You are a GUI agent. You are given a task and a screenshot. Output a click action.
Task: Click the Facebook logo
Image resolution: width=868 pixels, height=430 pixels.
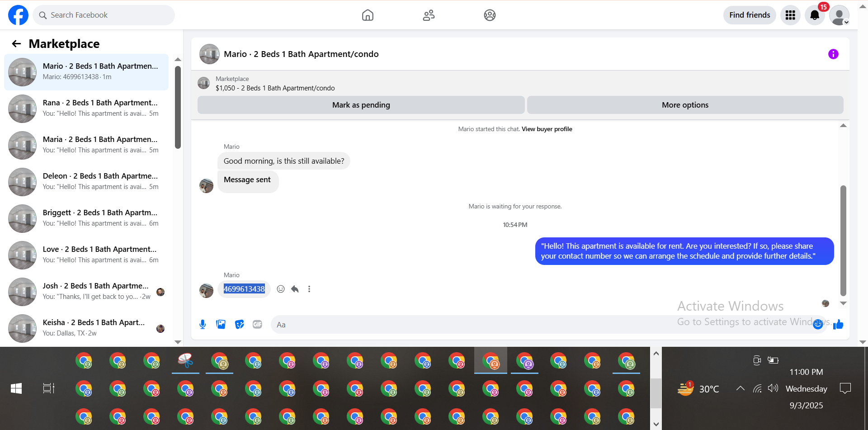point(18,15)
